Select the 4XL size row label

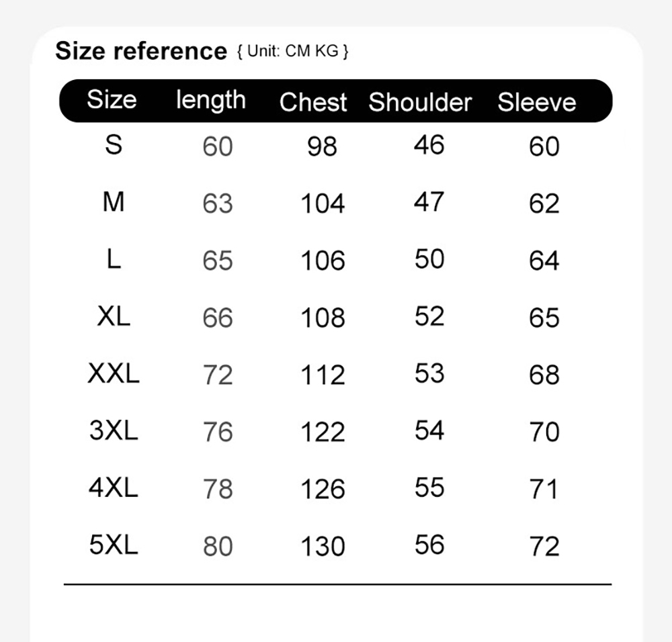tap(114, 488)
